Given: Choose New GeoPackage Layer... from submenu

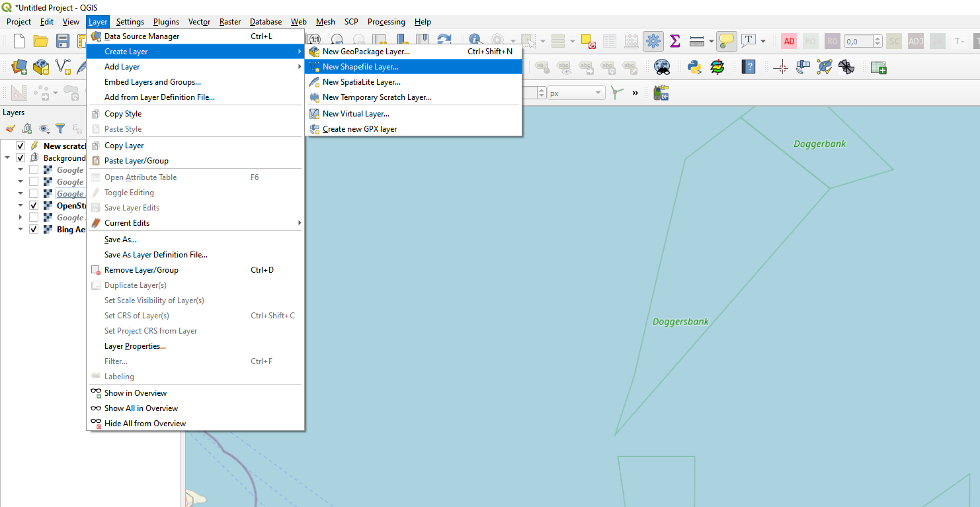Looking at the screenshot, I should pos(414,52).
